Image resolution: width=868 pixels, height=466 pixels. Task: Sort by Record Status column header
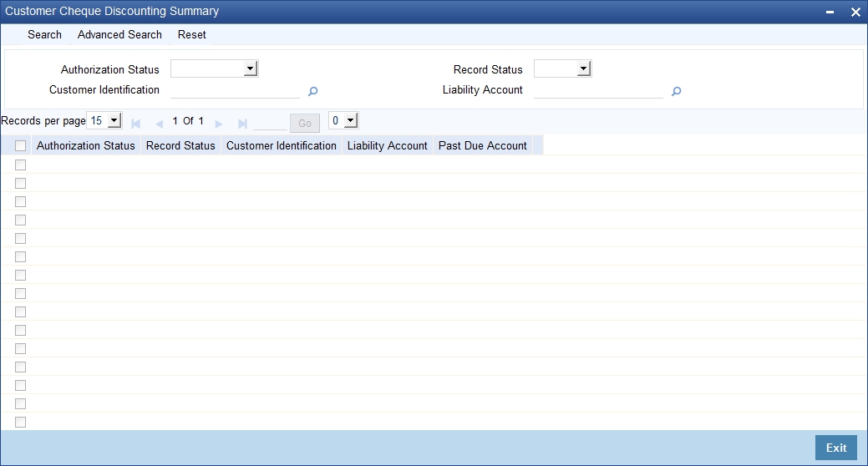[x=180, y=145]
